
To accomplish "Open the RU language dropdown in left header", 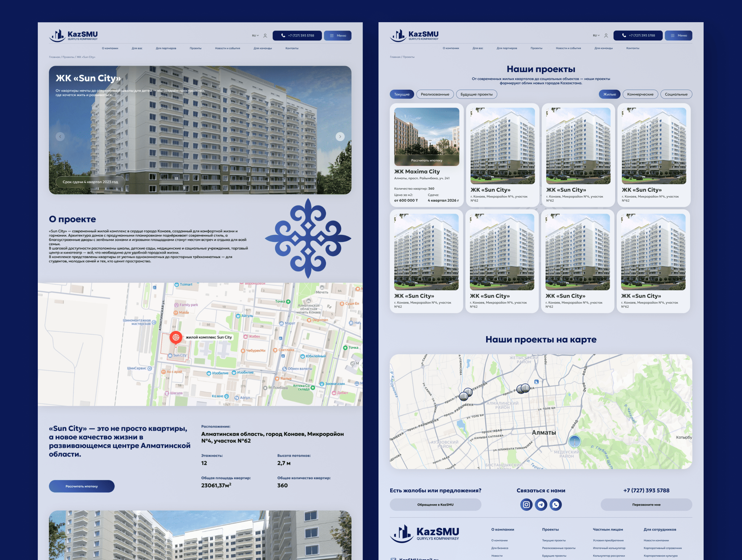I will [255, 36].
